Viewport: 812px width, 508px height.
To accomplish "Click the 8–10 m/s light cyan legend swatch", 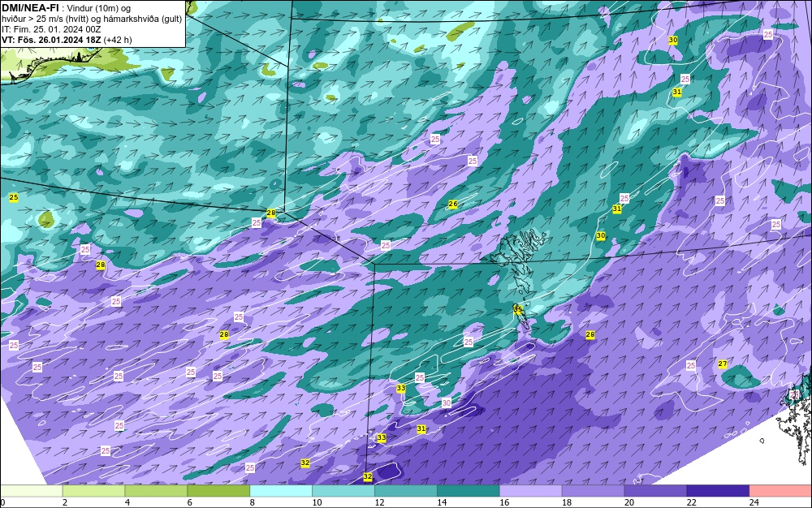I will tap(281, 491).
